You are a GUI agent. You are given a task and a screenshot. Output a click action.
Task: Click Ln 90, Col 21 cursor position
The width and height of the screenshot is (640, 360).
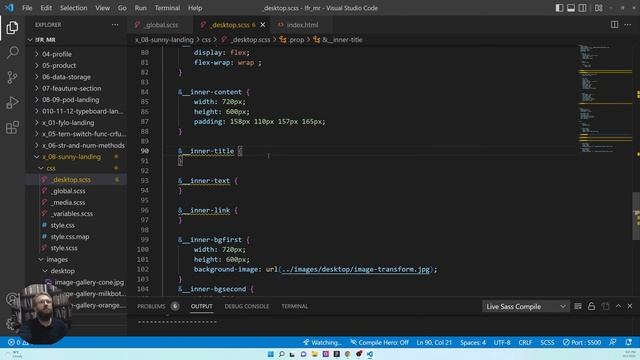434,342
